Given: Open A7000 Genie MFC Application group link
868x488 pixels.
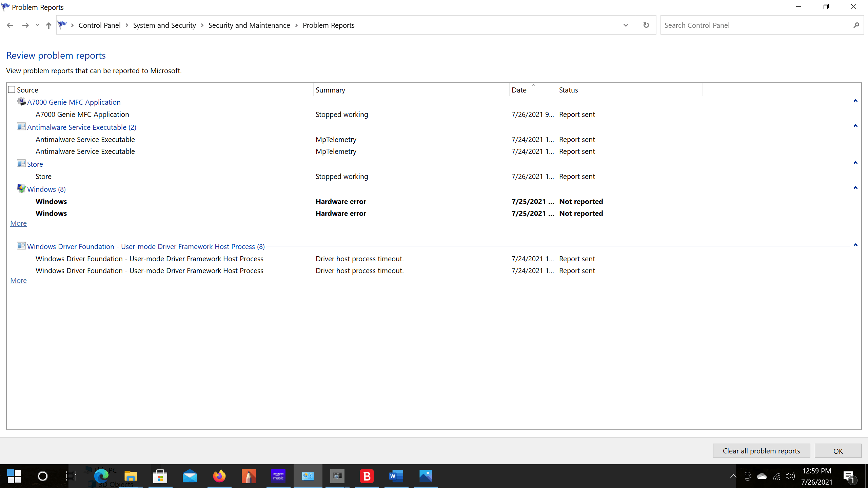Looking at the screenshot, I should click(74, 102).
